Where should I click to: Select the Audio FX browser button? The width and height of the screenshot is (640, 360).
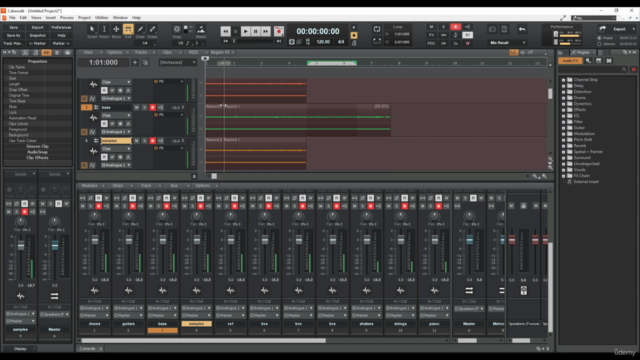[570, 60]
